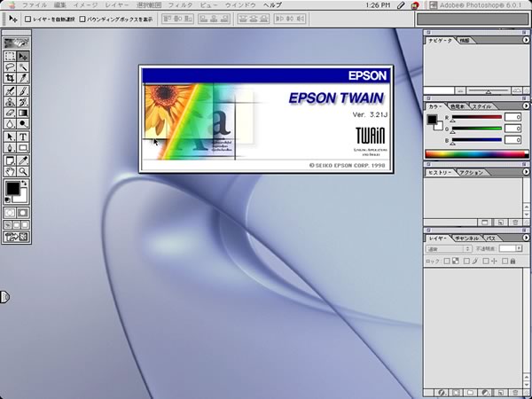The width and height of the screenshot is (532, 399).
Task: Select the Paintbrush tool
Action: [x=23, y=91]
